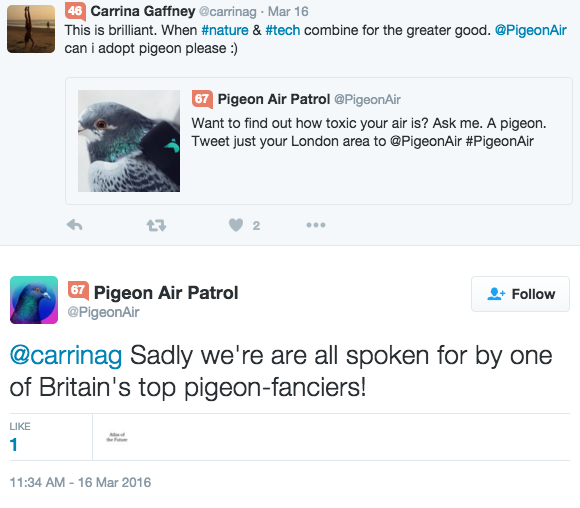The image size is (580, 508).
Task: Click the 46 score badge by Carrina
Action: (75, 11)
